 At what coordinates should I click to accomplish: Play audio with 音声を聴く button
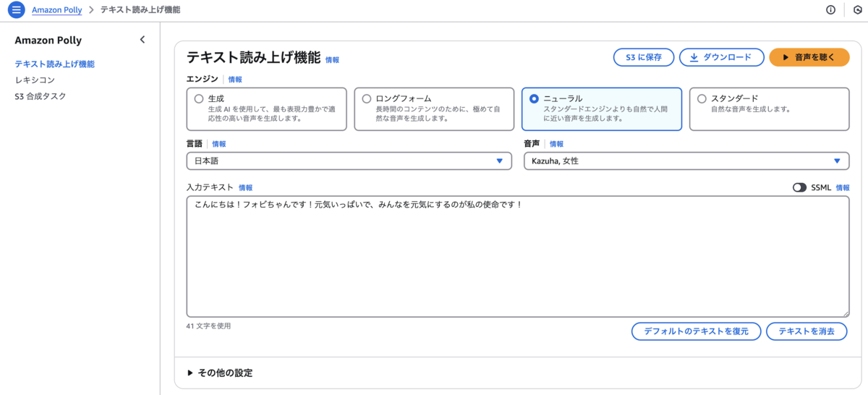(x=809, y=57)
